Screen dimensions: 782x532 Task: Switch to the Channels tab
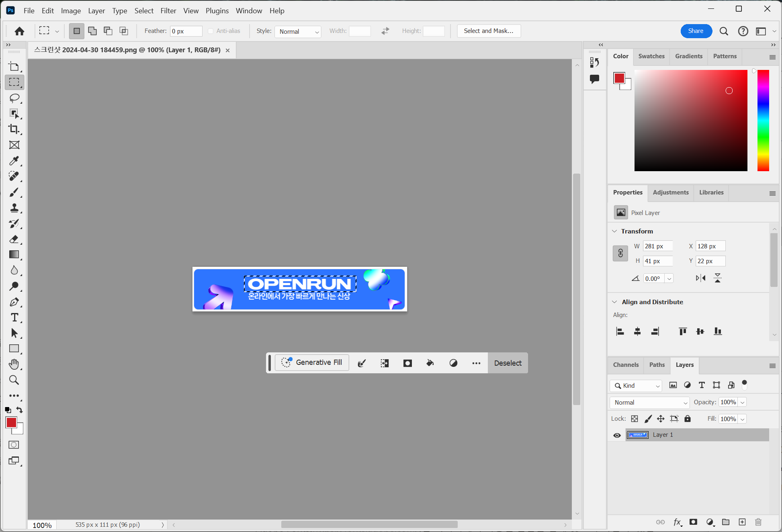point(626,365)
